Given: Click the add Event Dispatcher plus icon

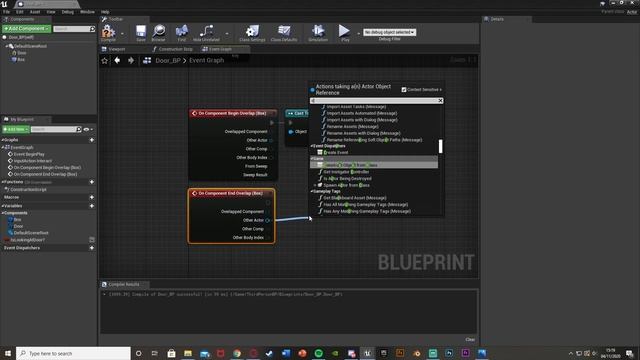Looking at the screenshot, I should [x=92, y=248].
